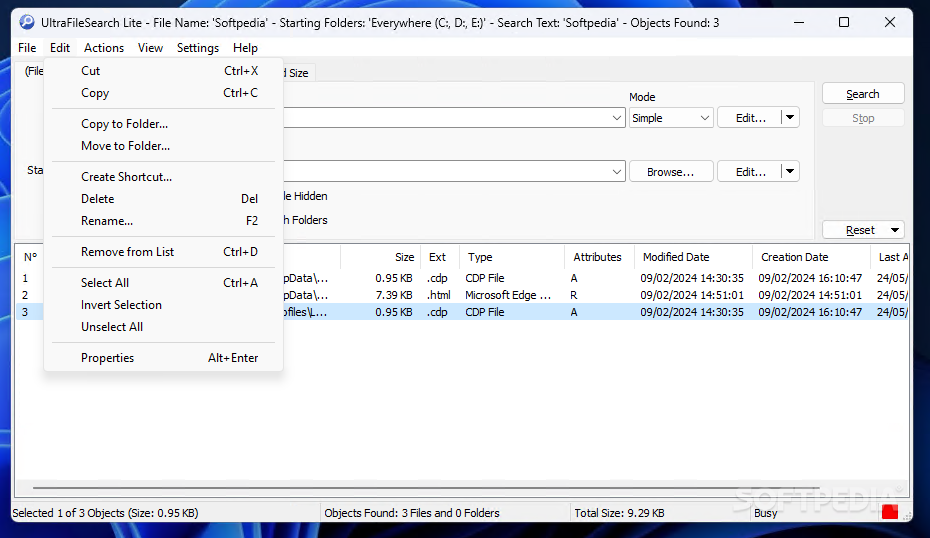The image size is (930, 538).
Task: Click the Browse... button
Action: click(x=671, y=171)
